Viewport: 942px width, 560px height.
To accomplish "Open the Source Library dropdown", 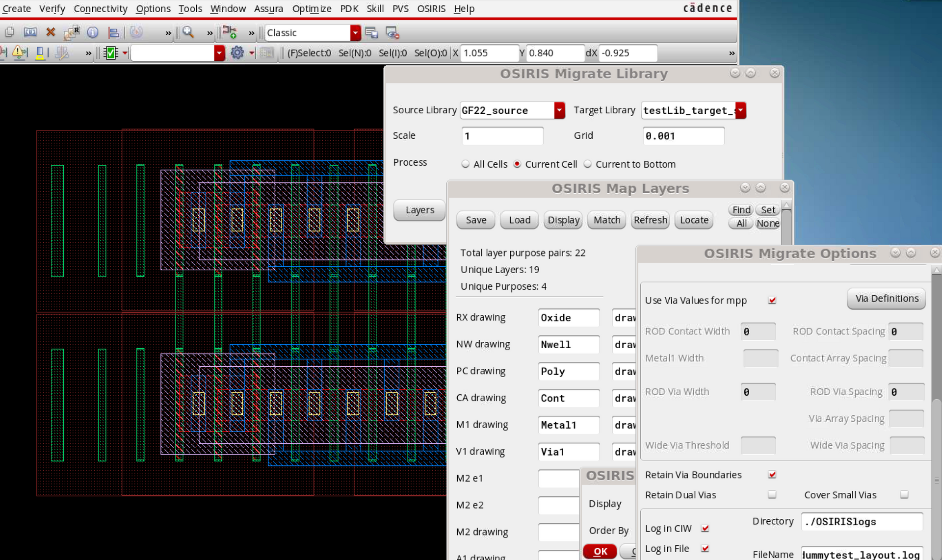I will [559, 110].
